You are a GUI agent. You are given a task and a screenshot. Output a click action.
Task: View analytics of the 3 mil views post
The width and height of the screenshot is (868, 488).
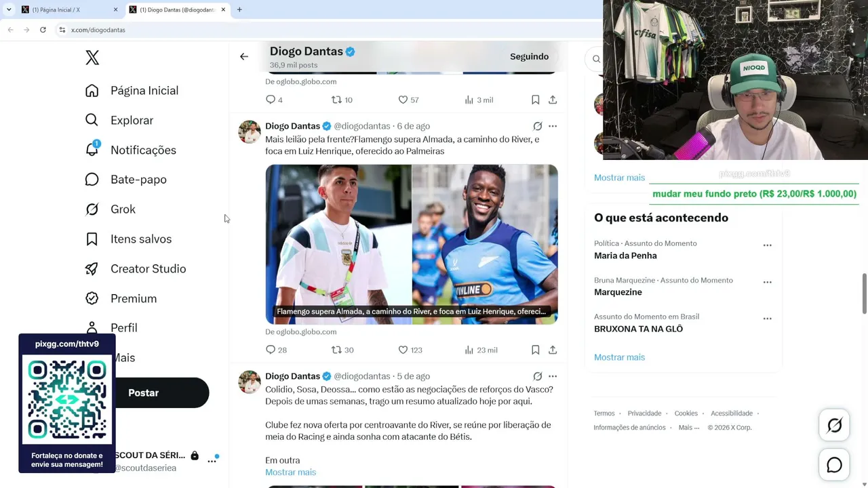[x=469, y=100]
